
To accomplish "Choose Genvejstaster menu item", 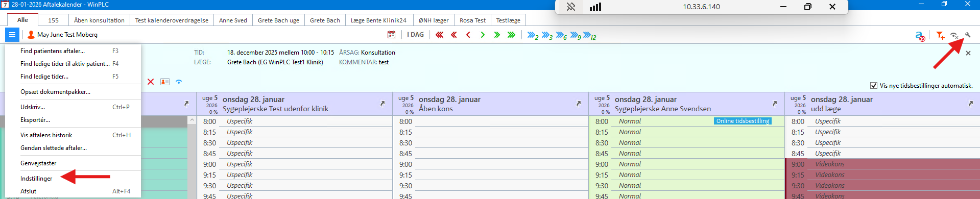I will point(73,163).
